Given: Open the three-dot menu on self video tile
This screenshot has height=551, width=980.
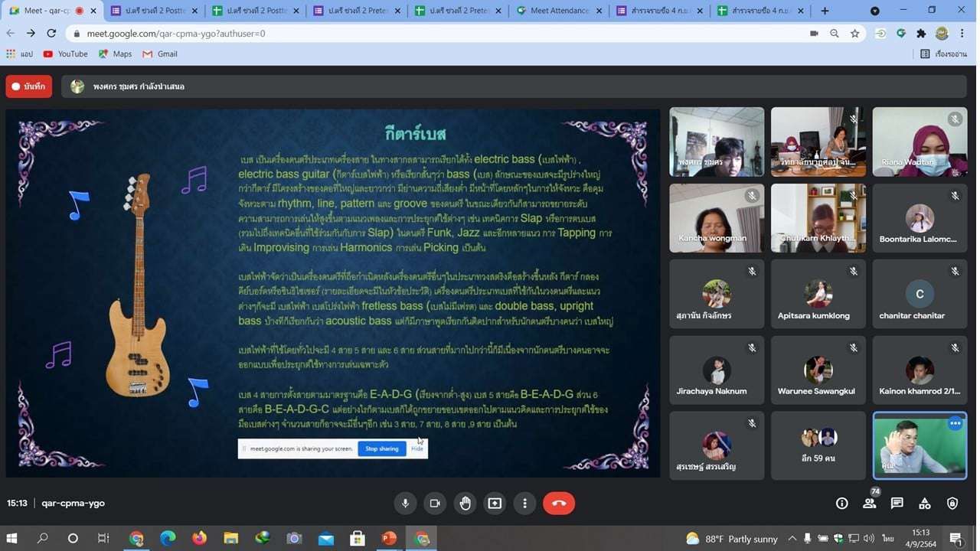Looking at the screenshot, I should click(954, 423).
